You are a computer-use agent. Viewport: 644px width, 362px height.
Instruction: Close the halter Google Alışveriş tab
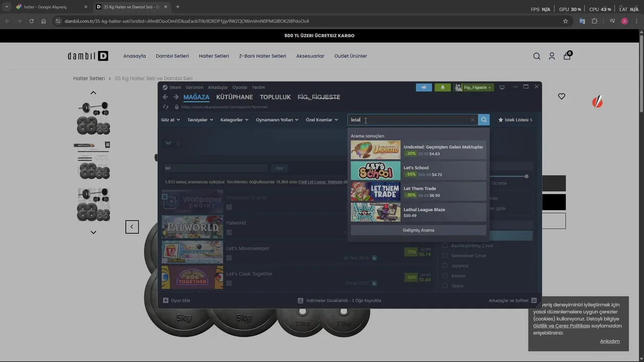86,7
